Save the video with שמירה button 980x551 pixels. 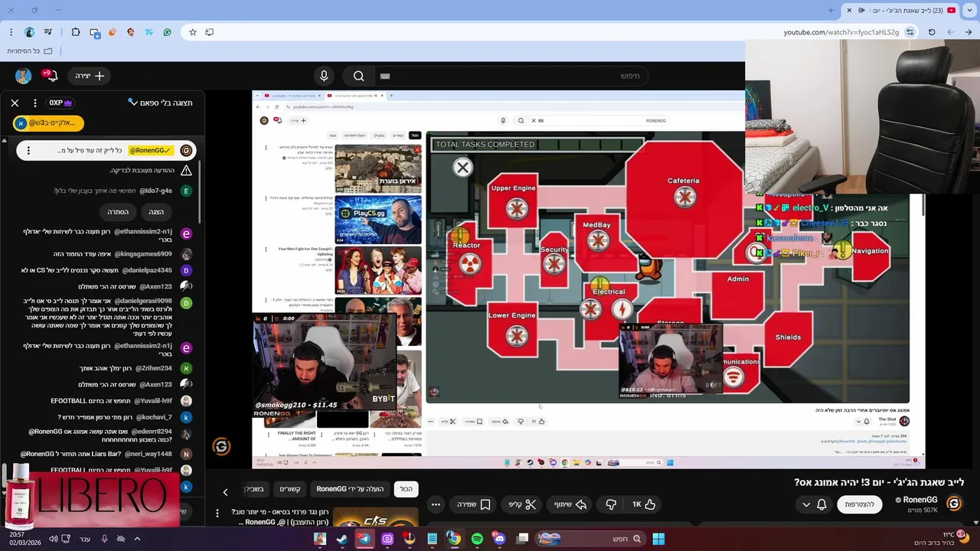click(473, 504)
